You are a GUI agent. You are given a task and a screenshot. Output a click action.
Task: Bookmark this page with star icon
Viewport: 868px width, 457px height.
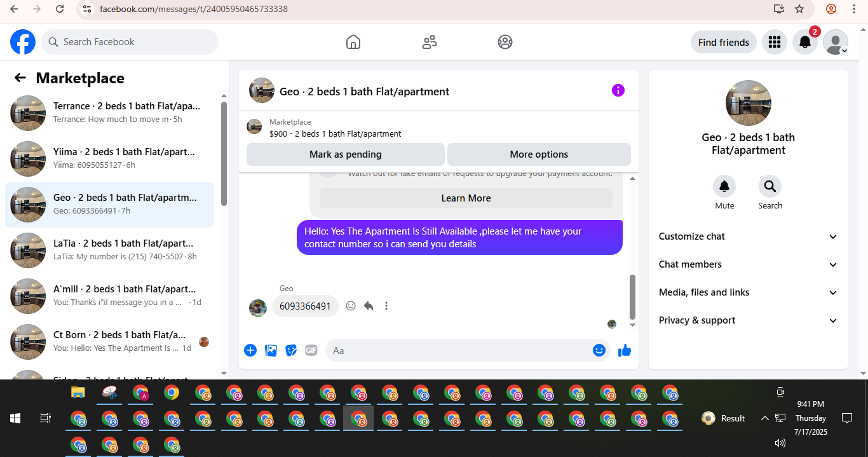point(799,9)
